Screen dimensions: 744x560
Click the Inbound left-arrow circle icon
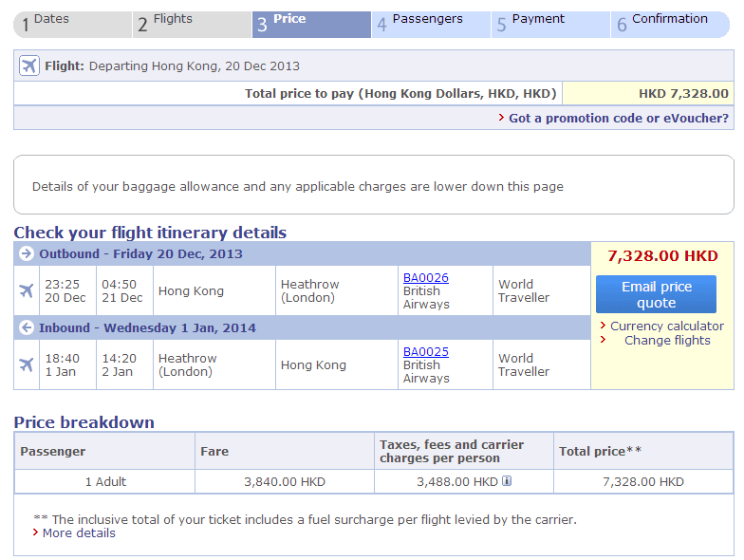[x=27, y=328]
